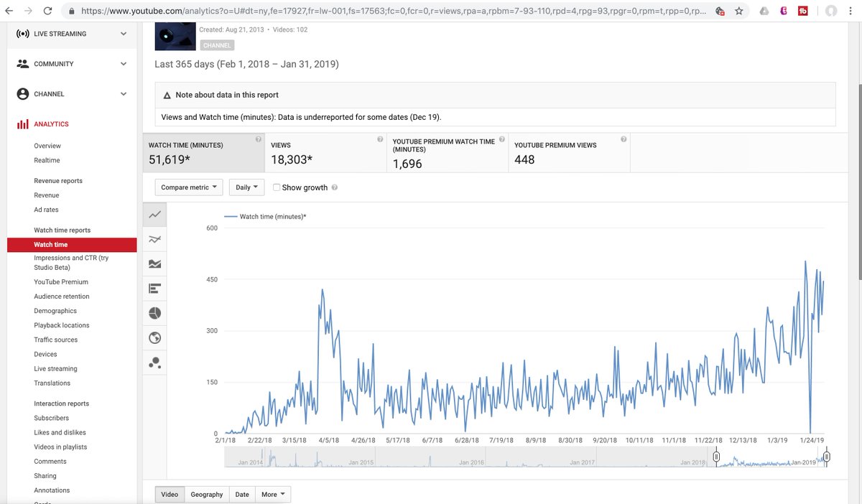Open the Demographics report
This screenshot has width=862, height=504.
pos(55,311)
